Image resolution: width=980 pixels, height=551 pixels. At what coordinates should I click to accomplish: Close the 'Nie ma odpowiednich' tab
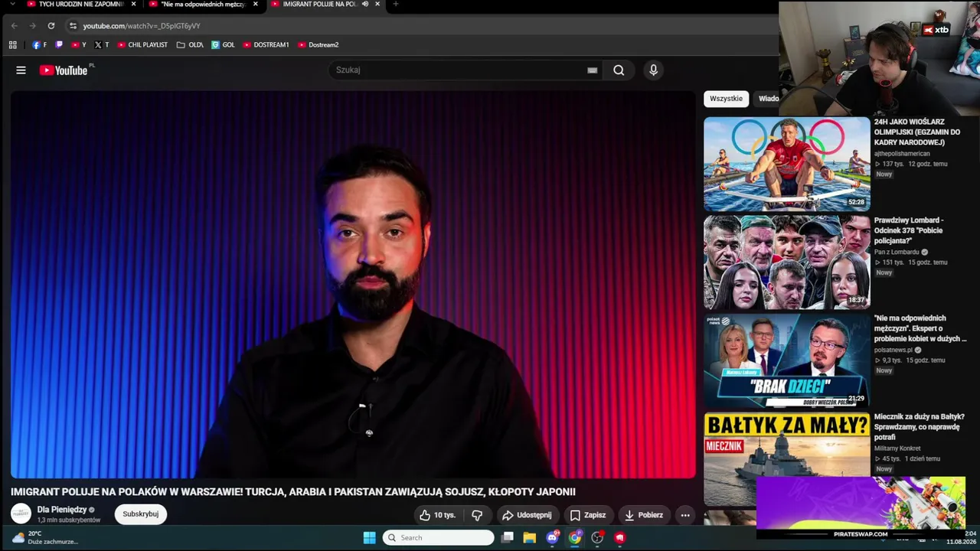(255, 5)
